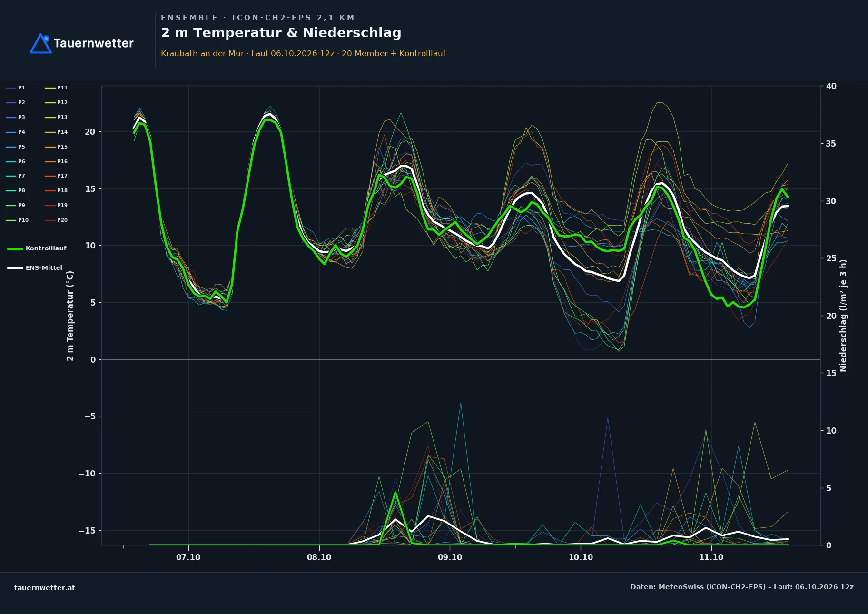This screenshot has height=614, width=868.
Task: Click the Niederschlag (l/m² je 3 h) axis label
Action: pos(843,316)
